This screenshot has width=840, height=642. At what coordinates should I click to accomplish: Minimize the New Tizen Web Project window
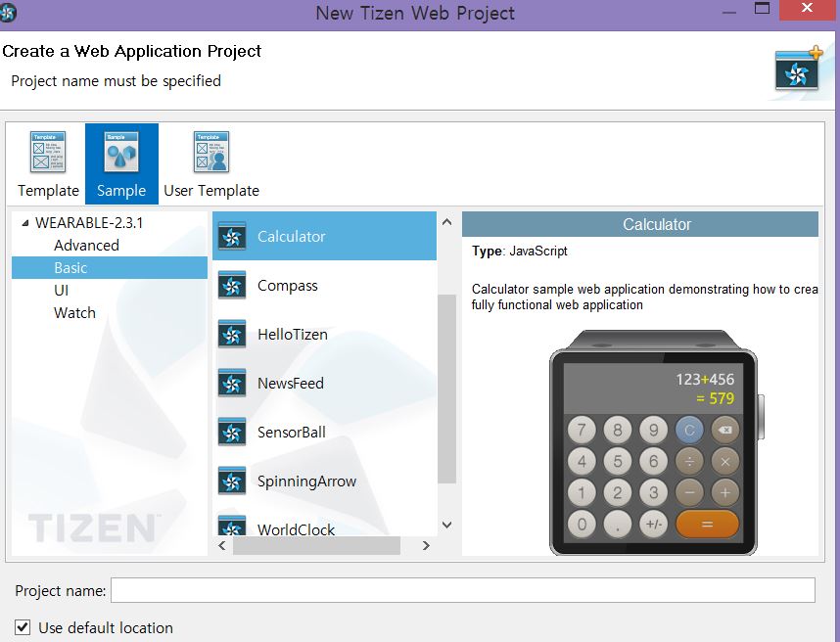(x=729, y=12)
